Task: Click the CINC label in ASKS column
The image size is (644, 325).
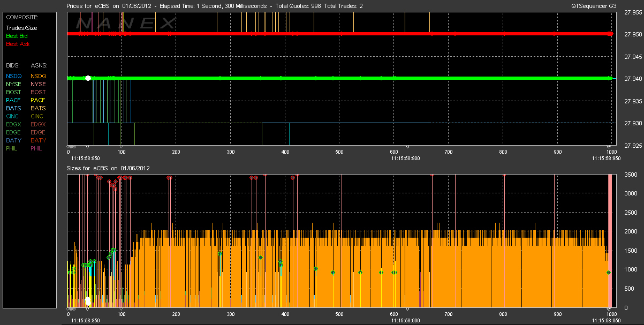Action: (x=37, y=116)
